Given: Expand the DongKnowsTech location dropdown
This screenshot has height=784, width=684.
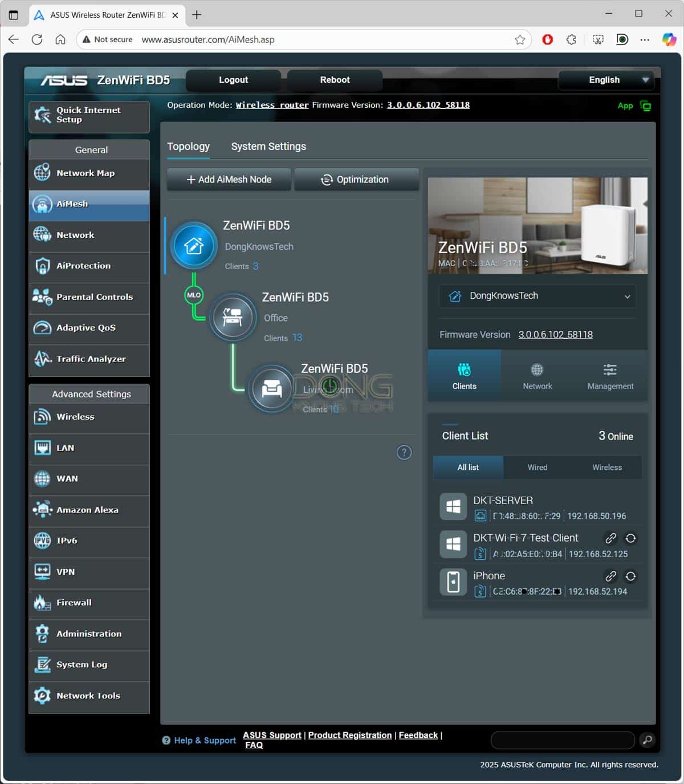Looking at the screenshot, I should 538,296.
